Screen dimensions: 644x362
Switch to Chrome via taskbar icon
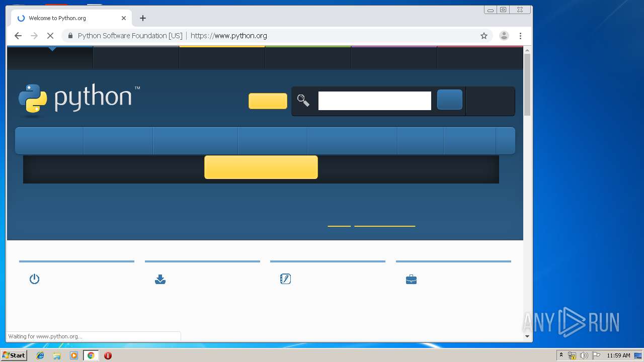pos(91,355)
